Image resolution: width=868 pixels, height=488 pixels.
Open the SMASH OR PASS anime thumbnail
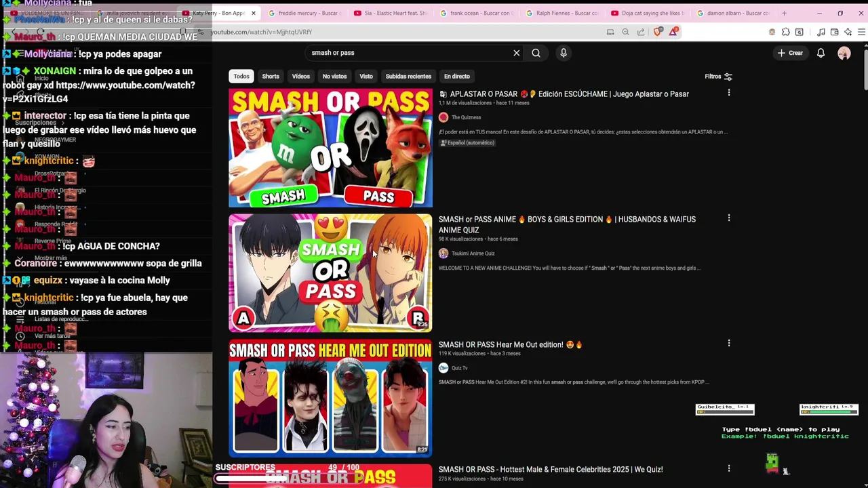pos(330,273)
